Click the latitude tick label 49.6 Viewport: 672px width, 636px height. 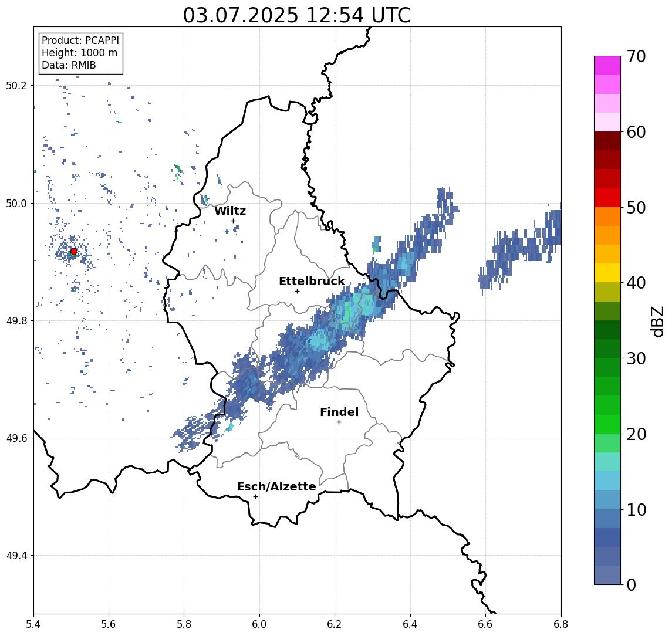pyautogui.click(x=16, y=438)
